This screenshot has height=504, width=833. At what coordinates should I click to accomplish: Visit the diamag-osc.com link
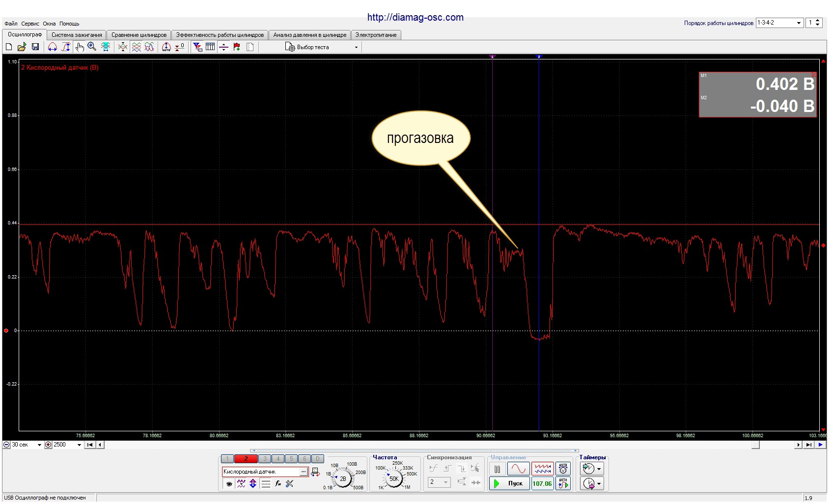pos(416,17)
